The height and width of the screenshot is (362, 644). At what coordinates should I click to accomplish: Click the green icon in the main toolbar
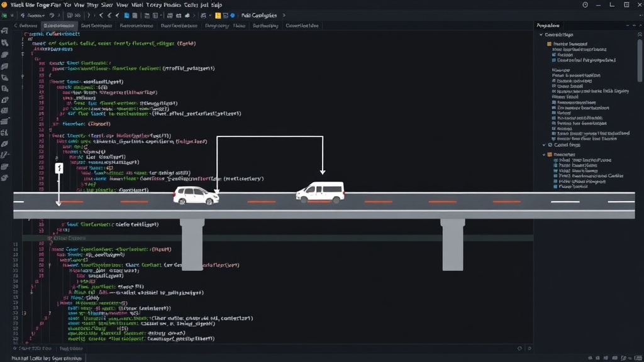(x=4, y=16)
